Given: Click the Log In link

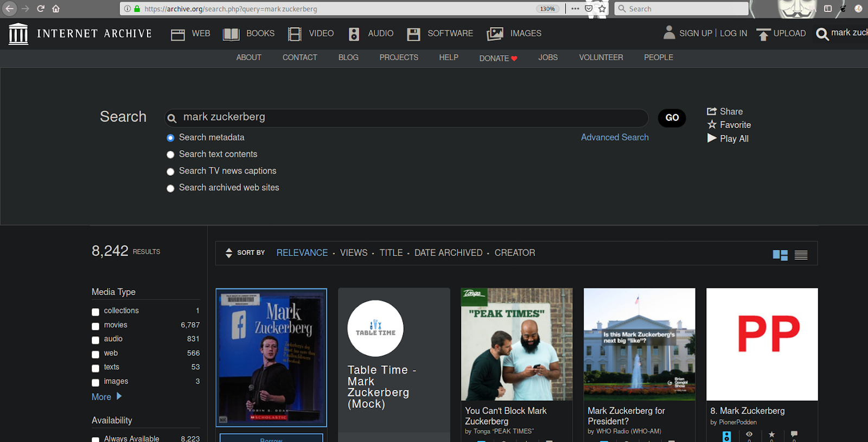Looking at the screenshot, I should [x=733, y=34].
